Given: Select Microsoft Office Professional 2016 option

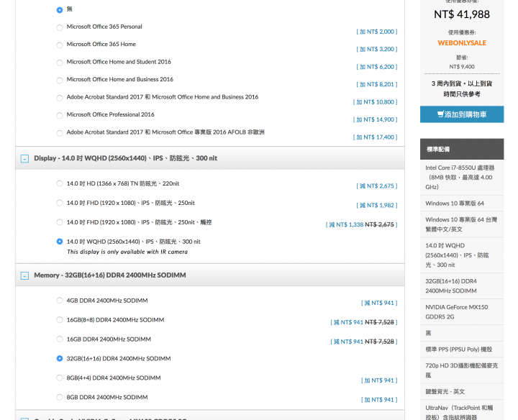Looking at the screenshot, I should [60, 115].
